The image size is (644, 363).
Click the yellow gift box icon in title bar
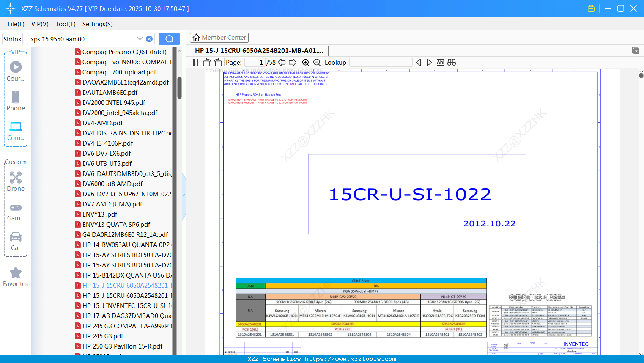[x=591, y=8]
